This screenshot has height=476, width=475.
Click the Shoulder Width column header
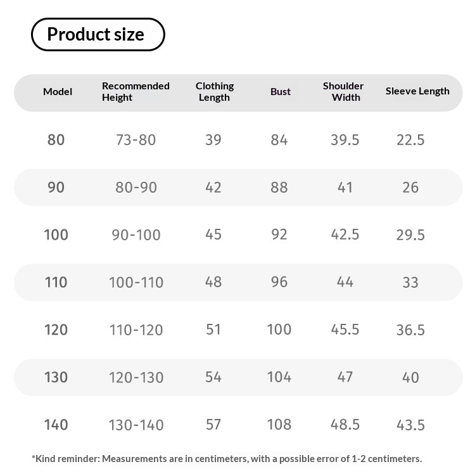click(x=343, y=92)
